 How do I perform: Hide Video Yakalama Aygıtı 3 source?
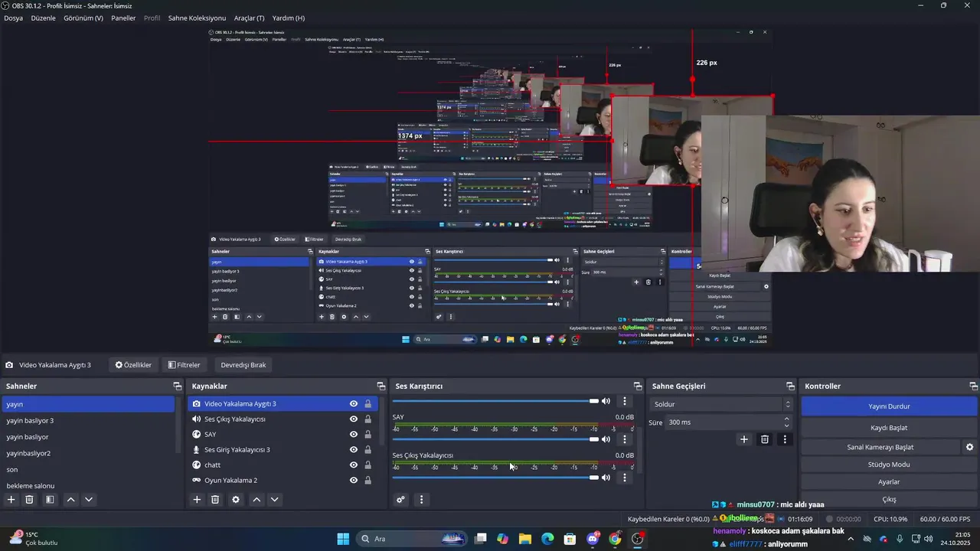coord(354,404)
